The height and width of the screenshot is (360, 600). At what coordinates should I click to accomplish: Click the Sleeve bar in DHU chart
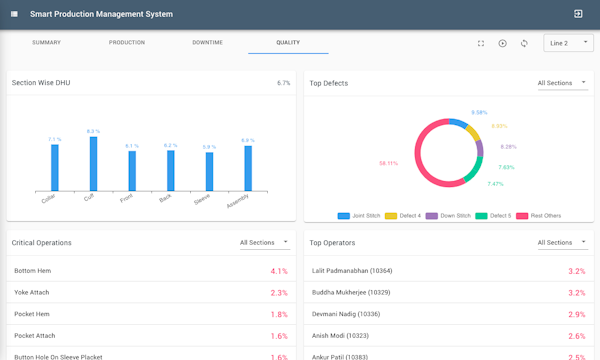[x=209, y=171]
